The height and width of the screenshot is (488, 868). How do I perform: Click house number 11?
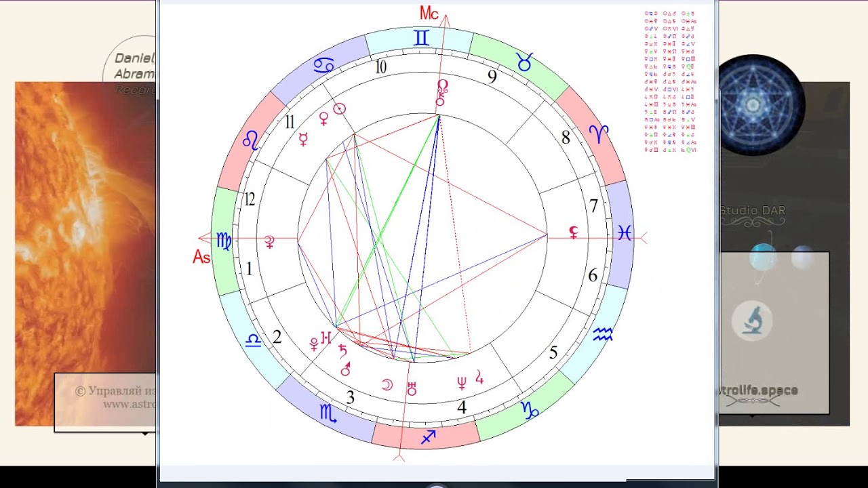[x=290, y=122]
